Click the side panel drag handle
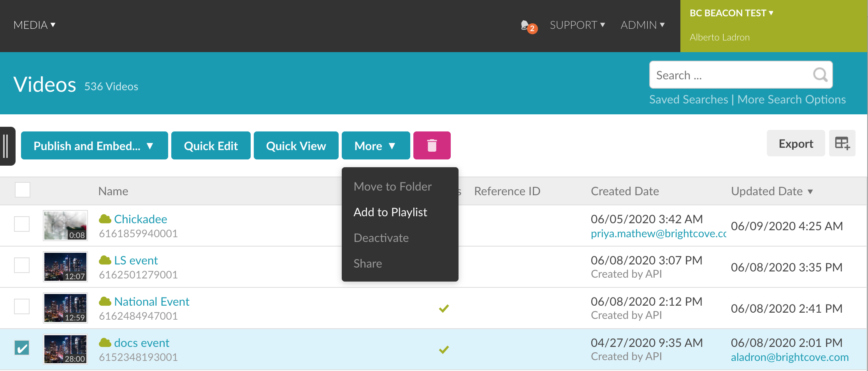This screenshot has height=371, width=868. (x=6, y=146)
